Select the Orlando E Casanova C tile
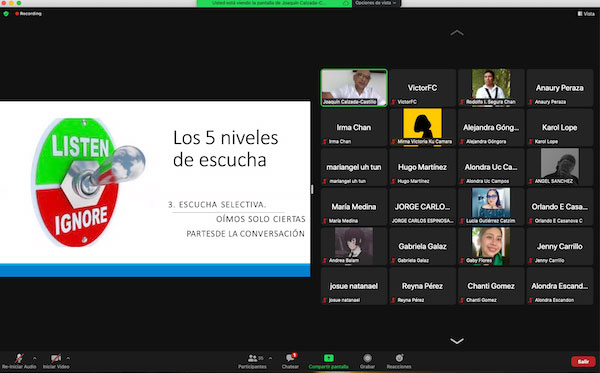Image resolution: width=600 pixels, height=373 pixels. pos(560,207)
